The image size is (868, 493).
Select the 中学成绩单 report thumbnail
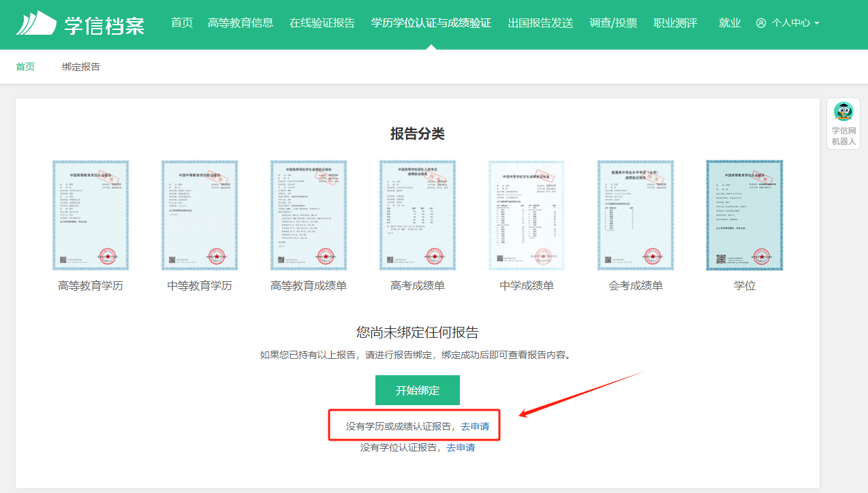click(x=527, y=215)
